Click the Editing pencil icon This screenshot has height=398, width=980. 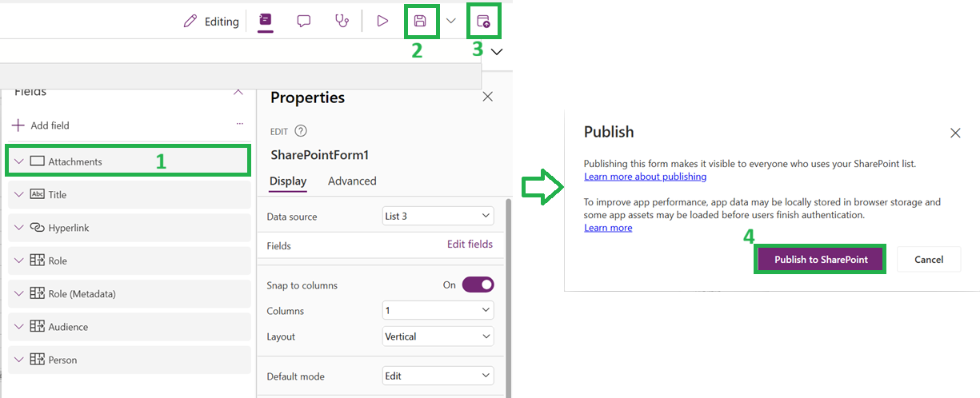click(x=190, y=22)
